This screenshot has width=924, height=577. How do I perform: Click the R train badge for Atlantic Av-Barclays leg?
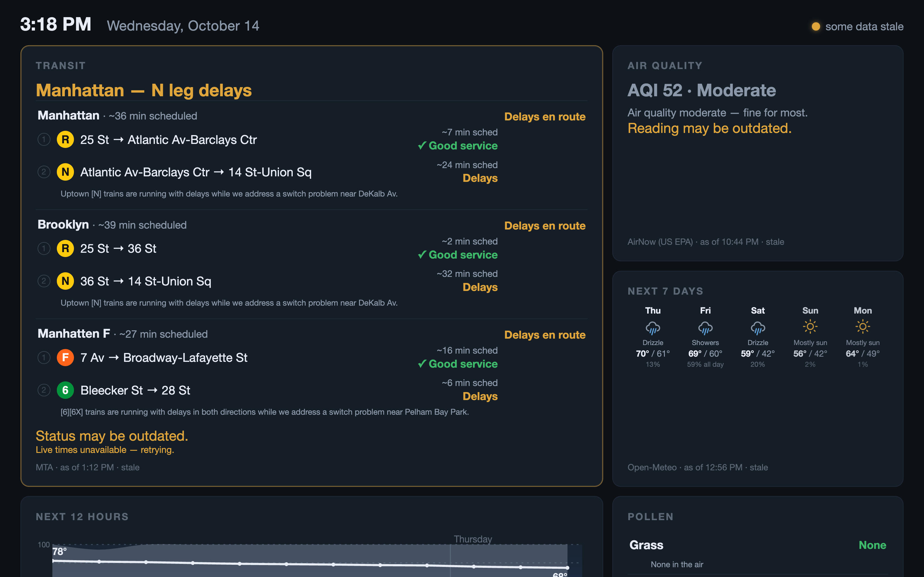coord(65,140)
